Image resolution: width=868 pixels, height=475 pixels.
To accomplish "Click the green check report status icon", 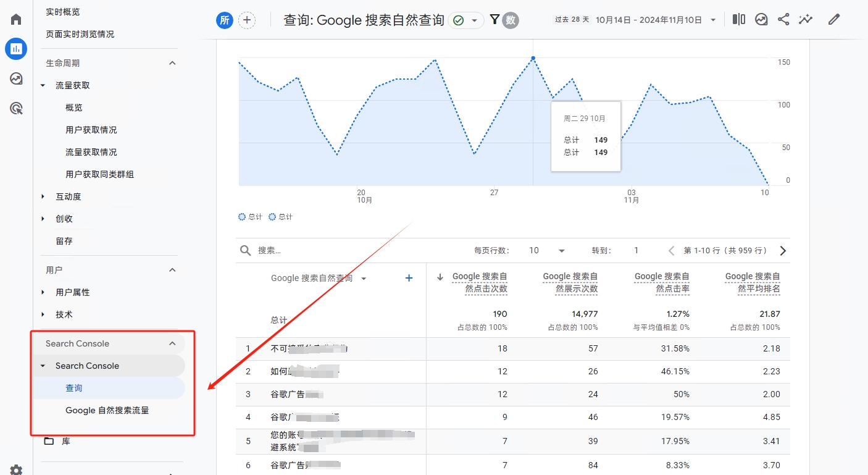I will click(458, 20).
